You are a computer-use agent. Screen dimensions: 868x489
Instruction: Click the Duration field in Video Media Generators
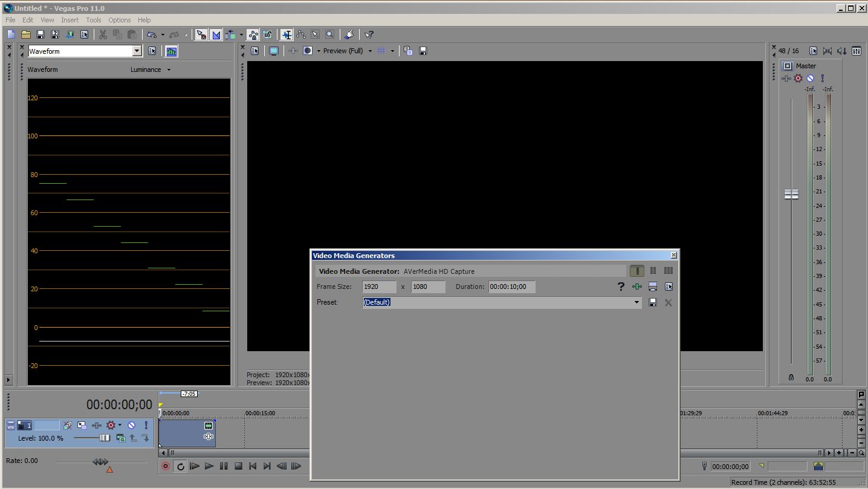tap(512, 287)
